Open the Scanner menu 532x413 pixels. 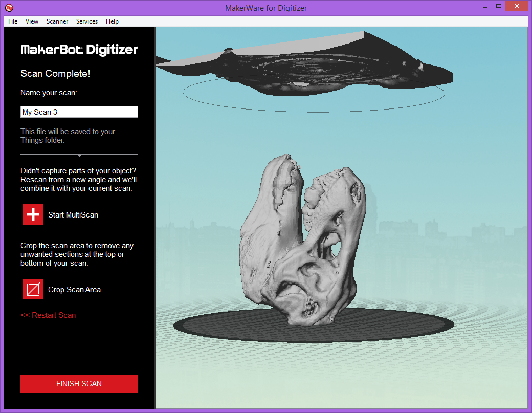click(57, 21)
